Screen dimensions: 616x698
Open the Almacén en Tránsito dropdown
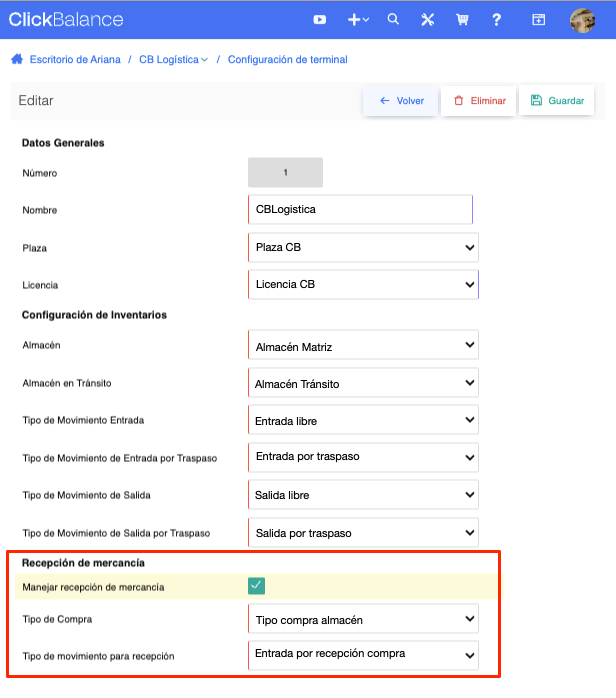point(363,382)
